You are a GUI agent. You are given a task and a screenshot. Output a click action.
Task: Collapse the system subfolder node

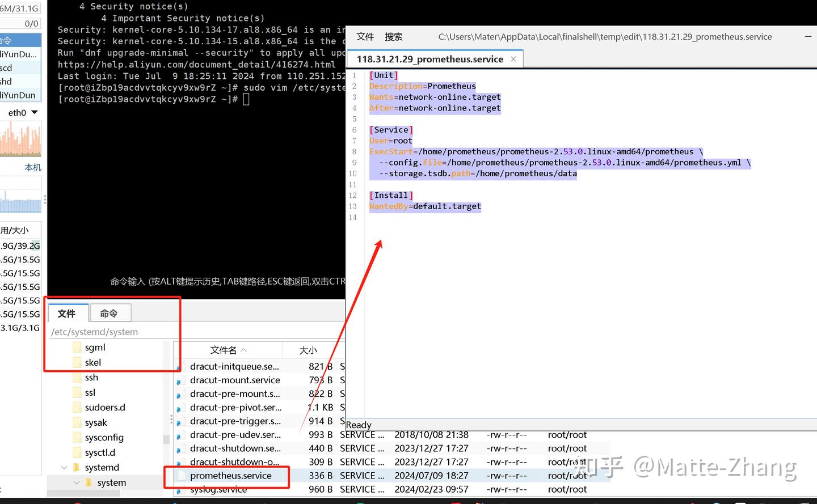point(77,482)
